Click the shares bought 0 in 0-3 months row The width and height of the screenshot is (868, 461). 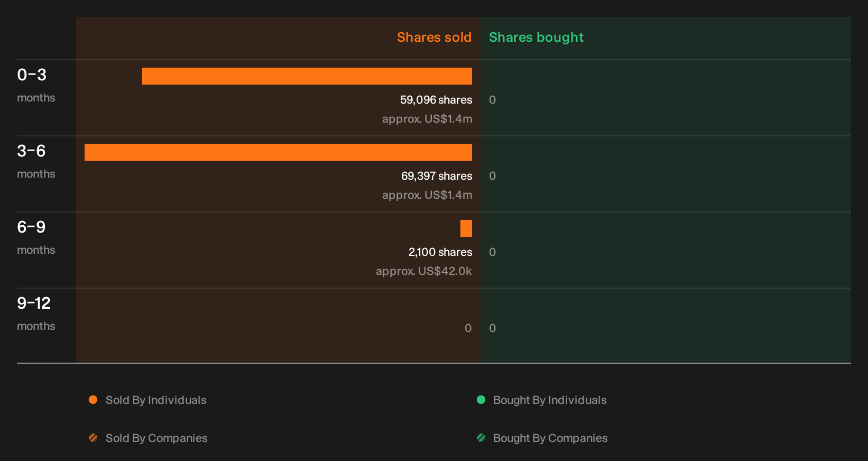tap(493, 100)
